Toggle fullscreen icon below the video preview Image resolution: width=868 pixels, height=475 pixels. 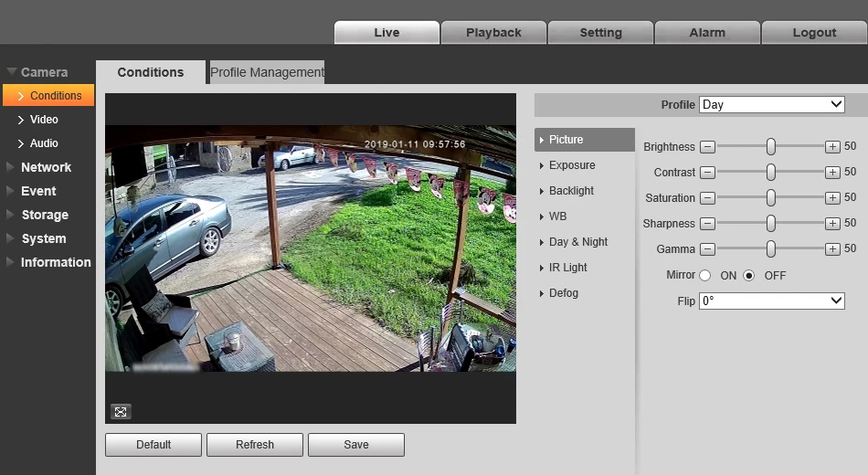(x=121, y=411)
